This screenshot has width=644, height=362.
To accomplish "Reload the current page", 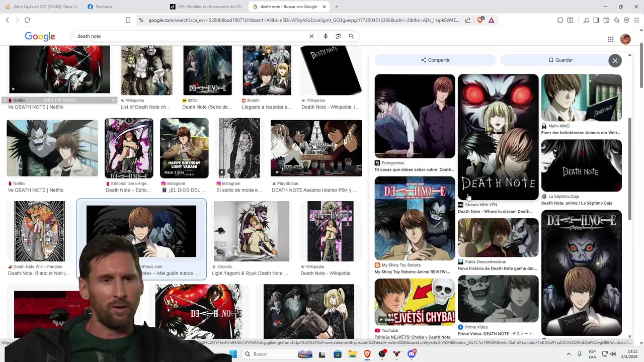I will click(27, 20).
